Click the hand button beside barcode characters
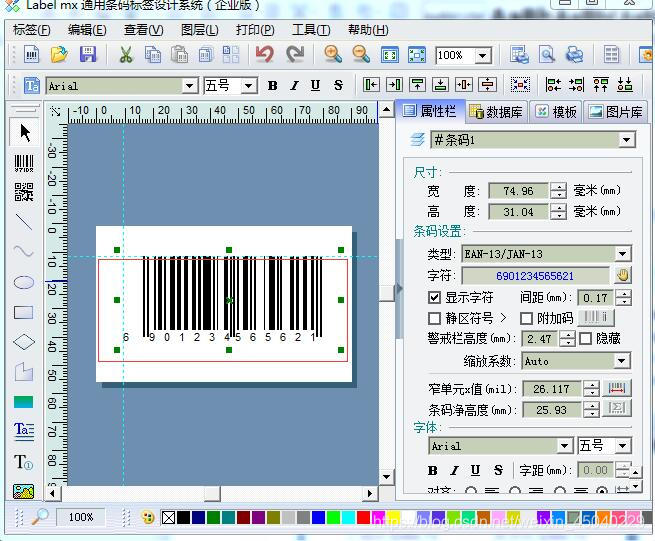Image resolution: width=655 pixels, height=541 pixels. (x=622, y=275)
